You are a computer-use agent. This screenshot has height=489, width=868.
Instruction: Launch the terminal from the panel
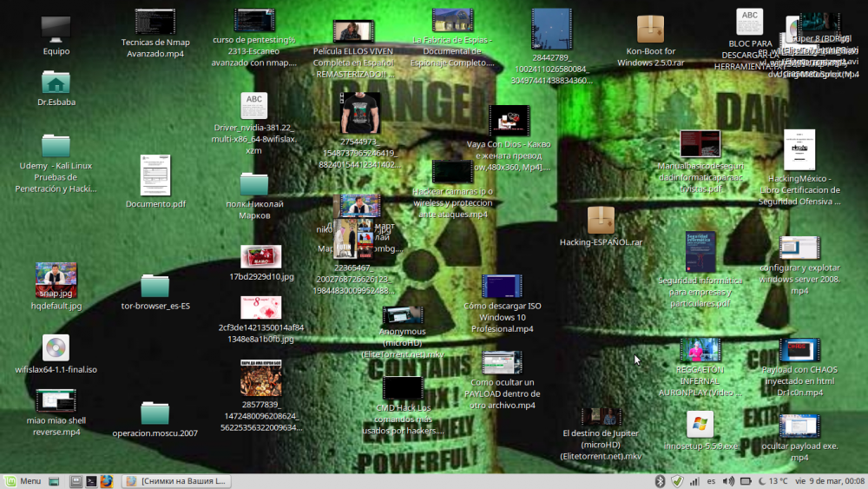[x=91, y=481]
